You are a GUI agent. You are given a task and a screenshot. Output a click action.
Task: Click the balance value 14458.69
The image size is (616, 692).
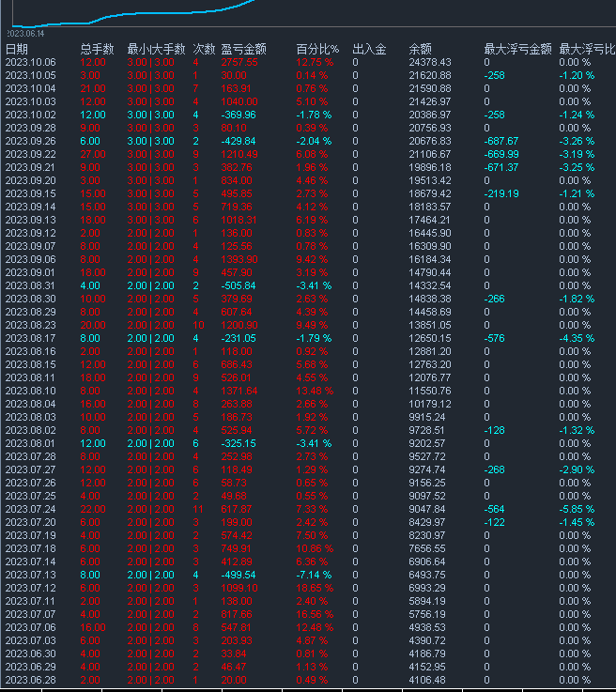coord(430,312)
